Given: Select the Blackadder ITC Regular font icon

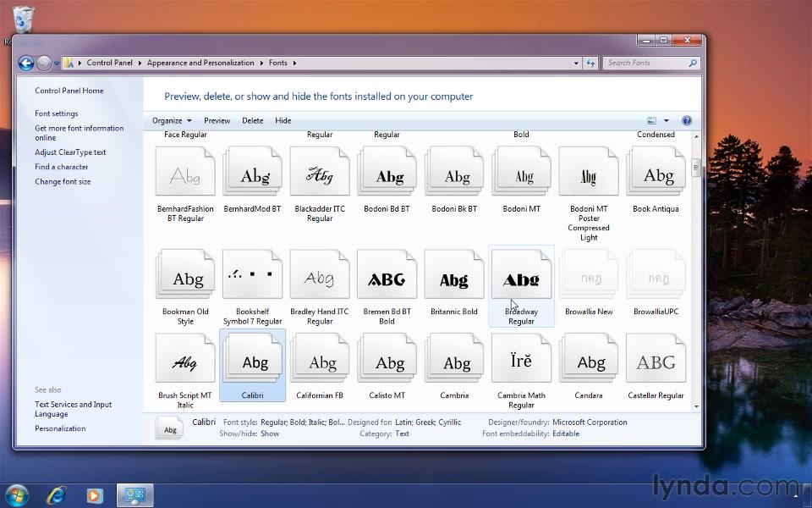Looking at the screenshot, I should coord(320,172).
